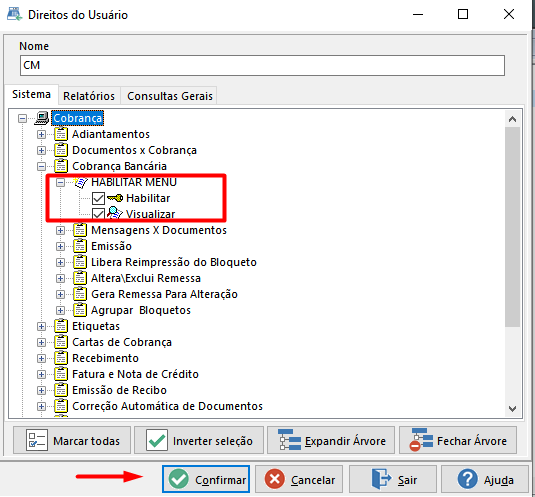Click the notepad icon beside Emissão de Recibo

(x=61, y=391)
